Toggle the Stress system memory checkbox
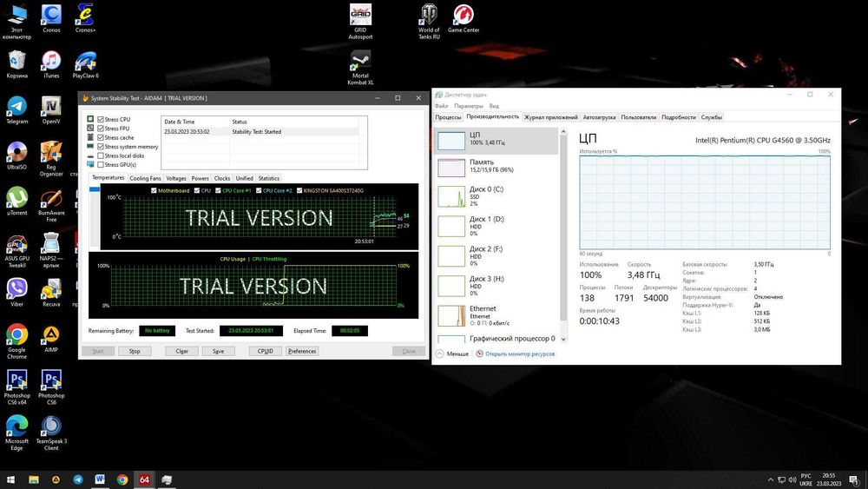 pyautogui.click(x=101, y=147)
